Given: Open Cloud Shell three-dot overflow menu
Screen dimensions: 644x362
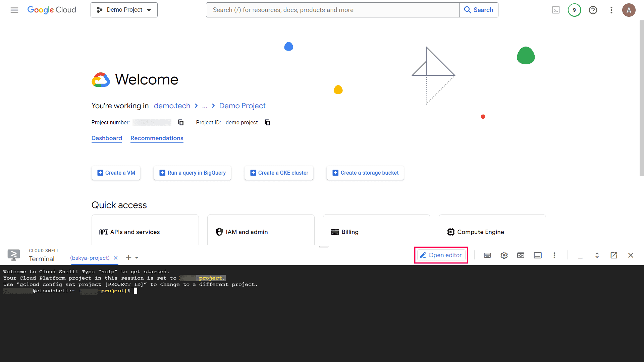Looking at the screenshot, I should [x=554, y=255].
